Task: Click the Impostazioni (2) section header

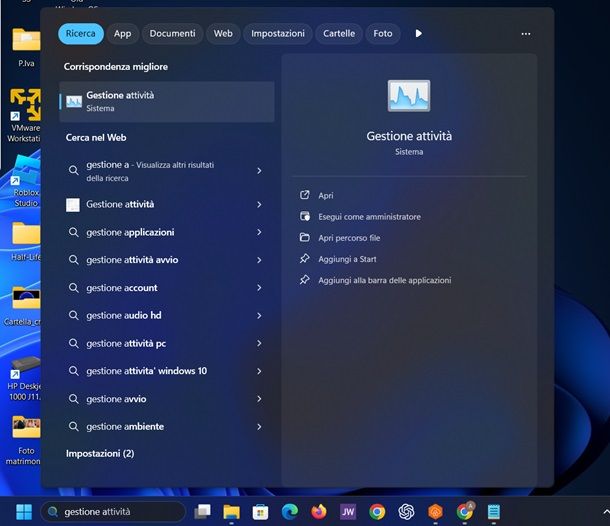Action: 100,454
